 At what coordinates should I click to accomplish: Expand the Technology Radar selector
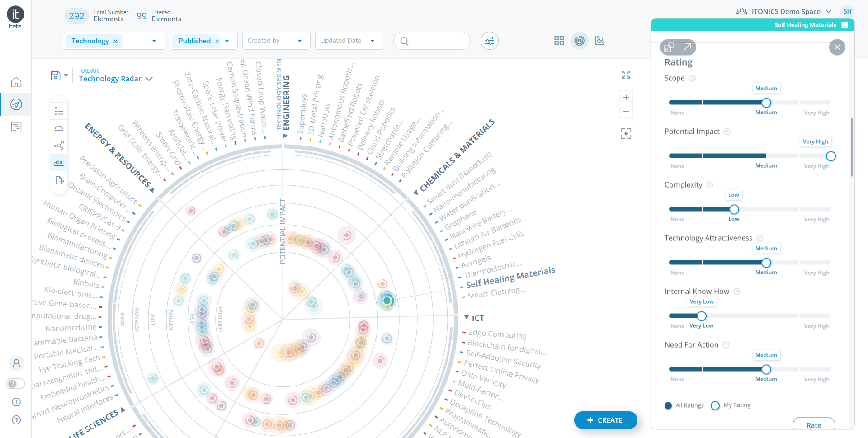(x=149, y=79)
